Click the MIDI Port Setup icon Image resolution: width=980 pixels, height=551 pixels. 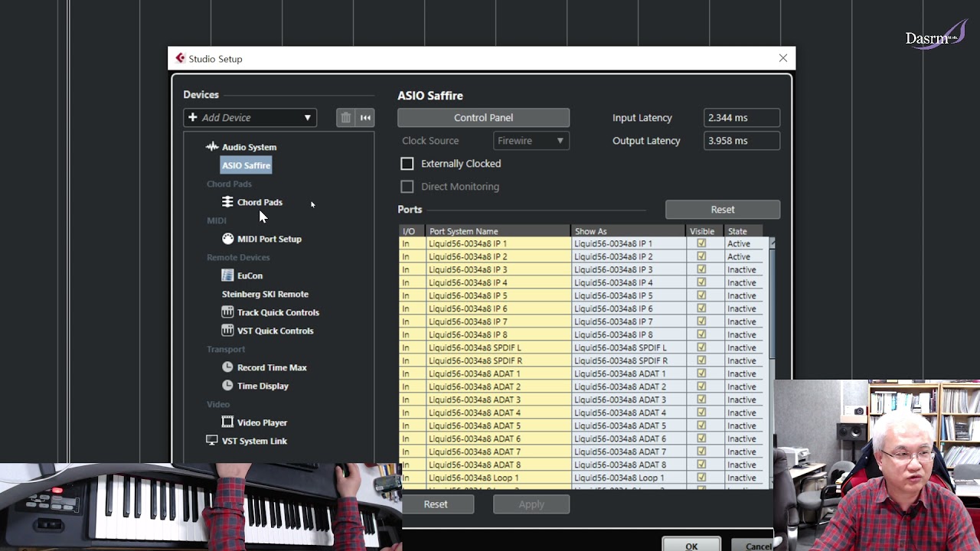[227, 239]
